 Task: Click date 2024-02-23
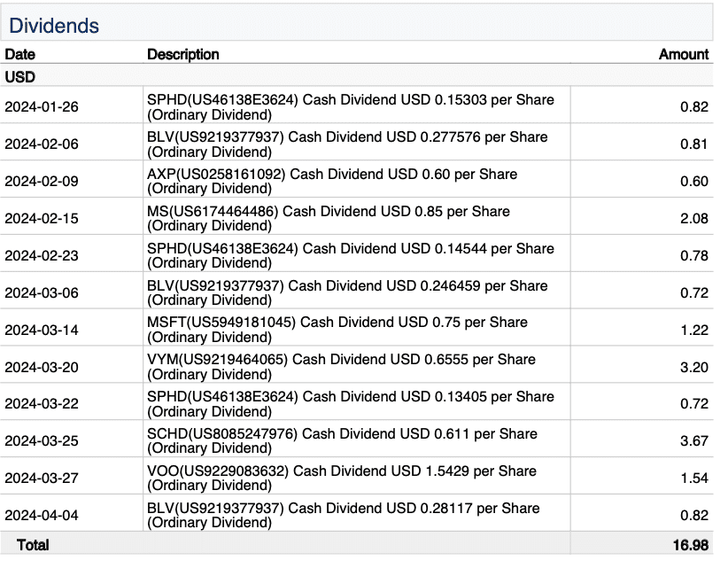click(42, 255)
